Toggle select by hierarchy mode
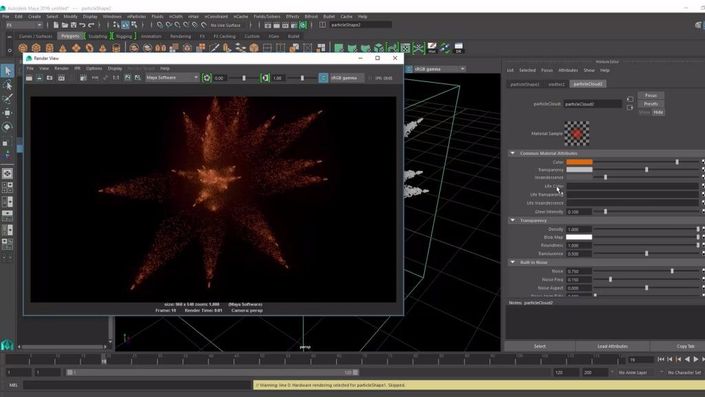The height and width of the screenshot is (397, 705). click(x=116, y=25)
